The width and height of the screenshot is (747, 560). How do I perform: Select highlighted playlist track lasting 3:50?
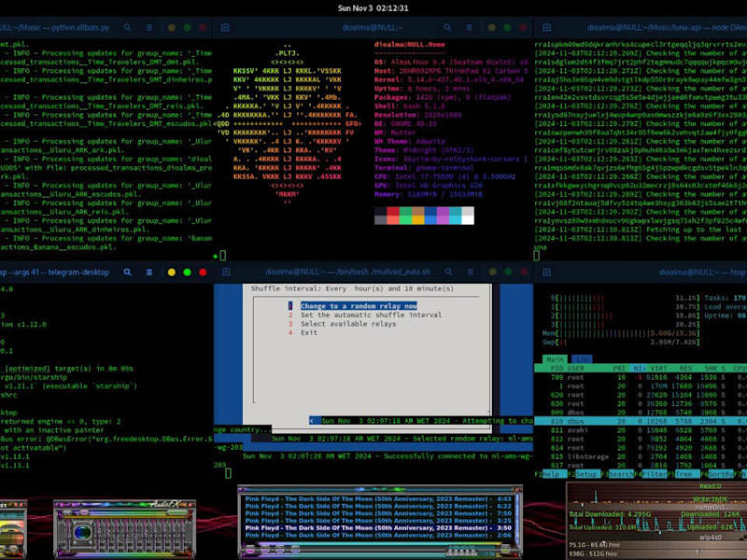[378, 527]
